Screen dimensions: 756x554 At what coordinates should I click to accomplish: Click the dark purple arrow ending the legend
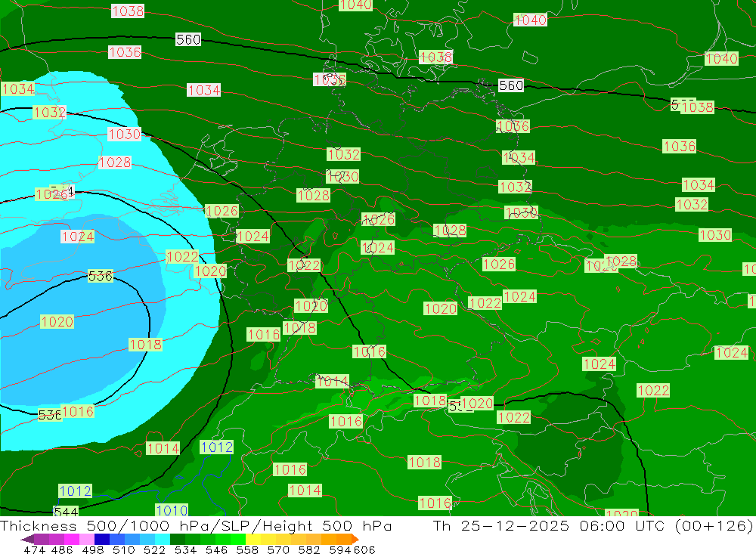27,539
